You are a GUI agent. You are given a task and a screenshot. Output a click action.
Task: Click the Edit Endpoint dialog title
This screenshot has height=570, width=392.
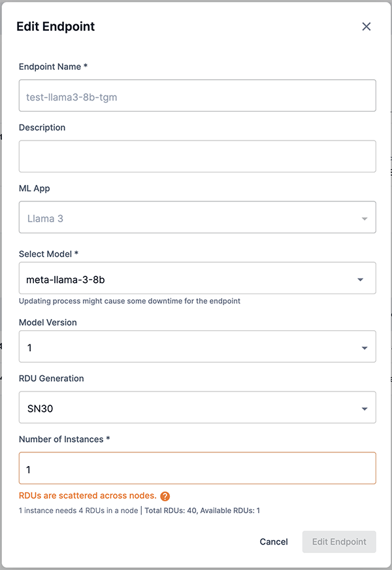pyautogui.click(x=56, y=26)
